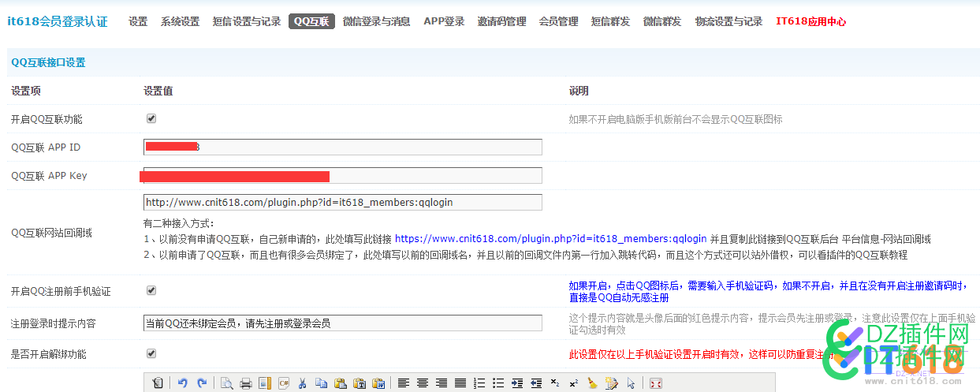Viewport: 980px width, 392px height.
Task: Click the 是否开启解绑功能 row label
Action: 49,355
